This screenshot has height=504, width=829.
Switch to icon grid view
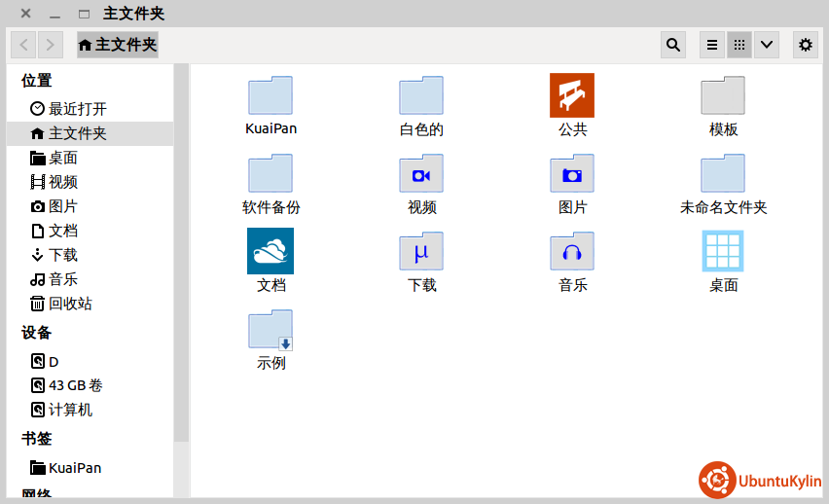click(x=739, y=45)
